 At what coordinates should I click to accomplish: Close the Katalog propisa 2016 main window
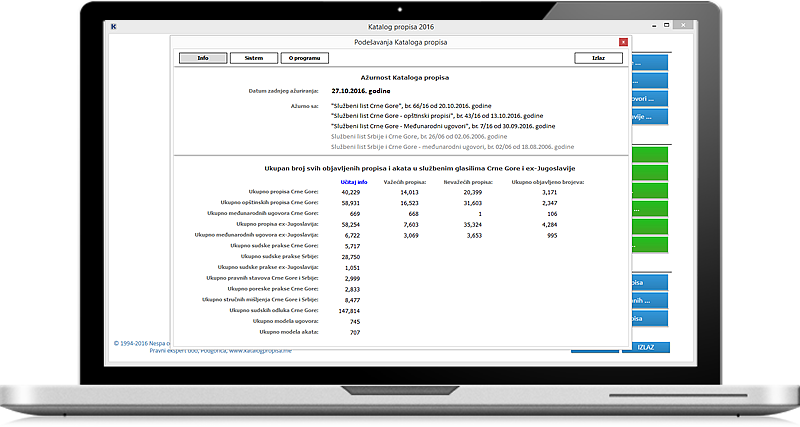tap(683, 25)
